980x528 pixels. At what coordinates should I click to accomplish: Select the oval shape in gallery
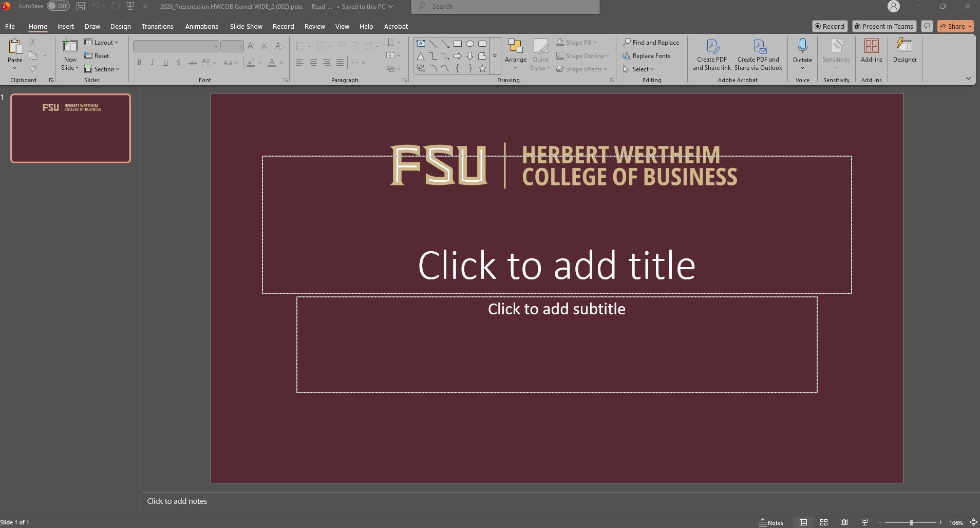(x=469, y=44)
